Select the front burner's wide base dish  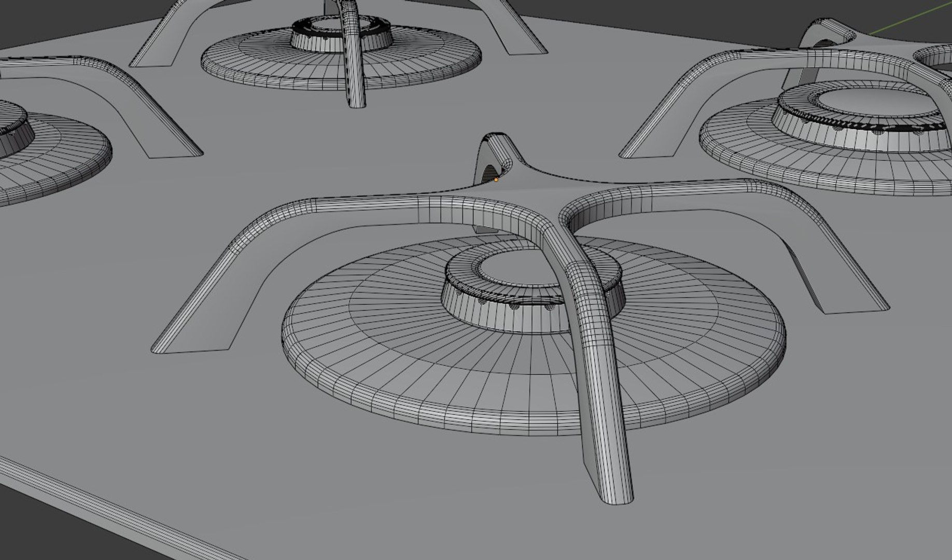coord(533,335)
